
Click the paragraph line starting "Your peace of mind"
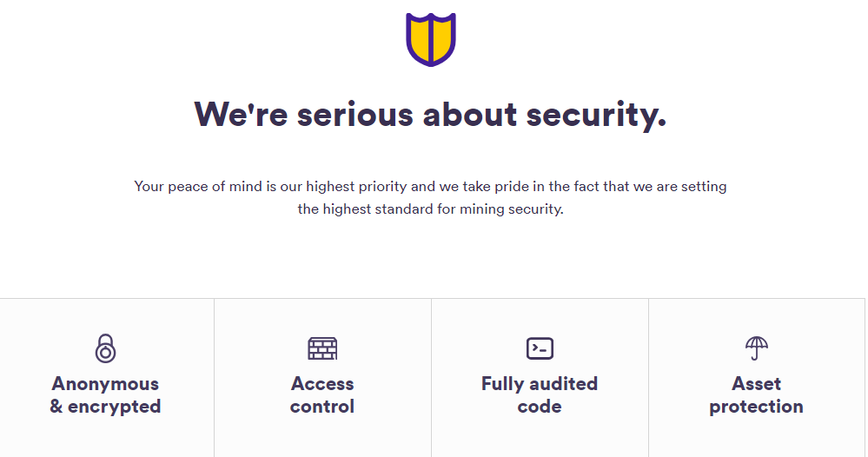430,186
